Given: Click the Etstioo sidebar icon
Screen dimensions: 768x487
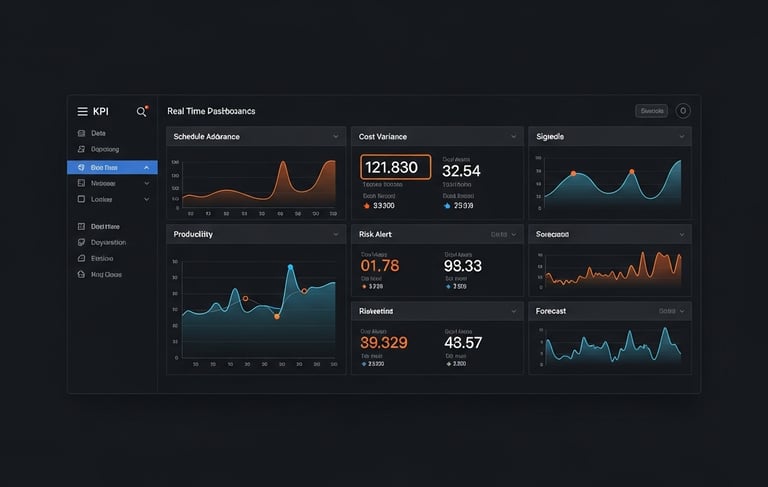Looking at the screenshot, I should 81,258.
